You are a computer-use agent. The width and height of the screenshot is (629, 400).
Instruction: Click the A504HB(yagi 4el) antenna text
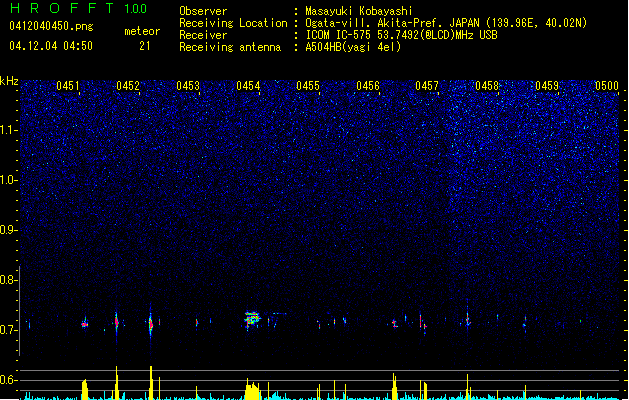[353, 47]
